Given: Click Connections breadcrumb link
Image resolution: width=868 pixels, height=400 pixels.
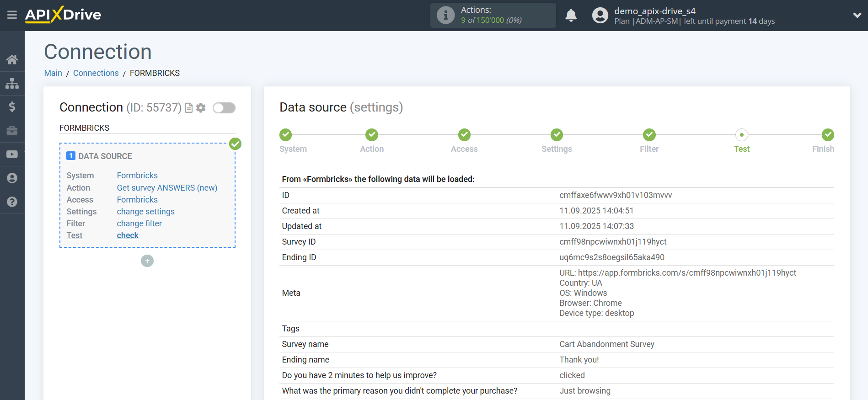Looking at the screenshot, I should click(96, 73).
